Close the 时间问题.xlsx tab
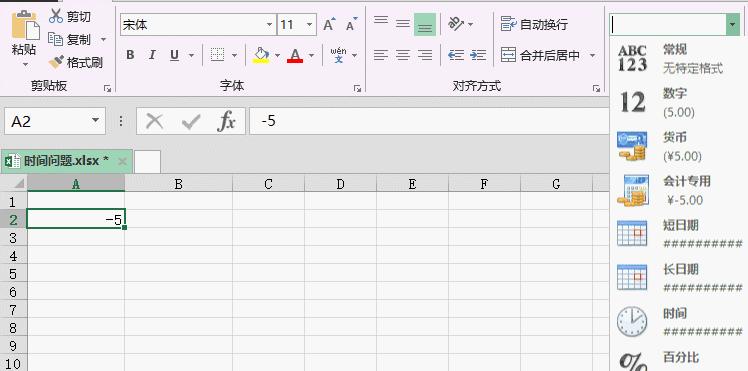The image size is (748, 371). (122, 162)
